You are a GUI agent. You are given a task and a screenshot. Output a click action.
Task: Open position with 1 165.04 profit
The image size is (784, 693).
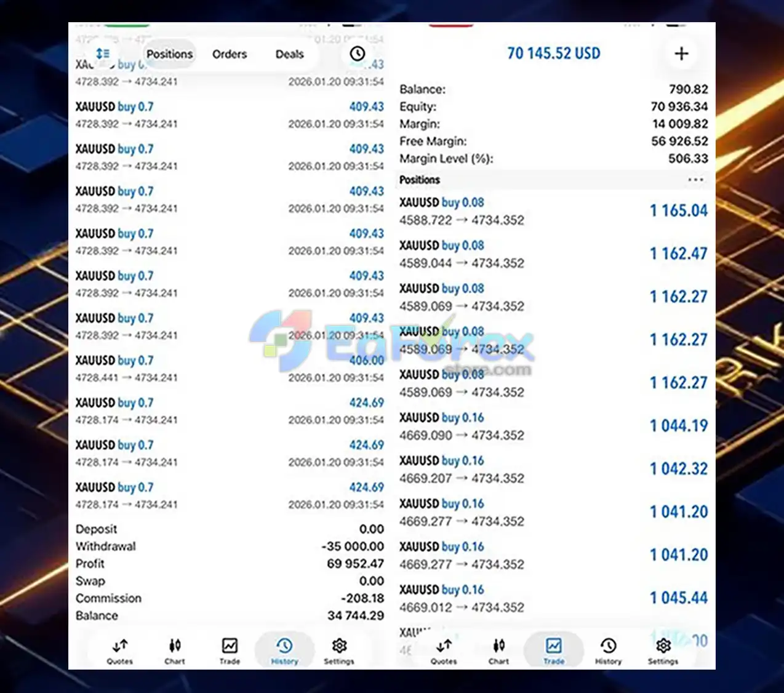[553, 211]
